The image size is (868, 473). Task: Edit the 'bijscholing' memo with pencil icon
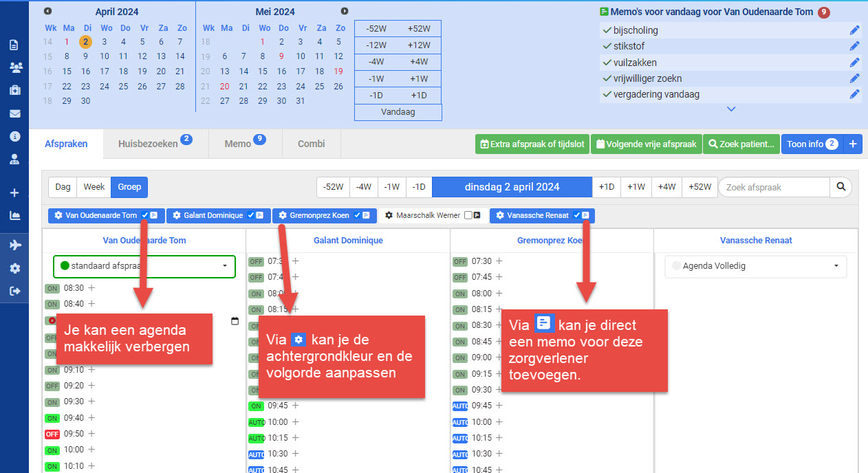[x=854, y=30]
